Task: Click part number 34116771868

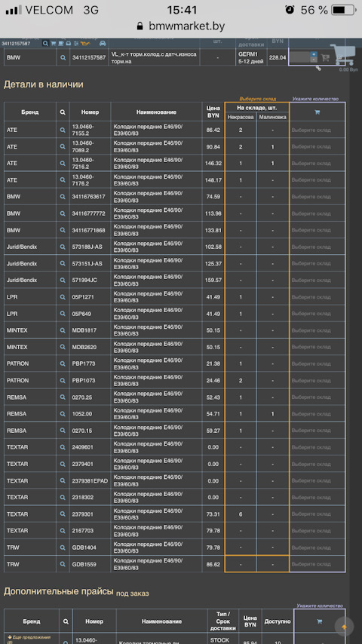Action: 89,231
